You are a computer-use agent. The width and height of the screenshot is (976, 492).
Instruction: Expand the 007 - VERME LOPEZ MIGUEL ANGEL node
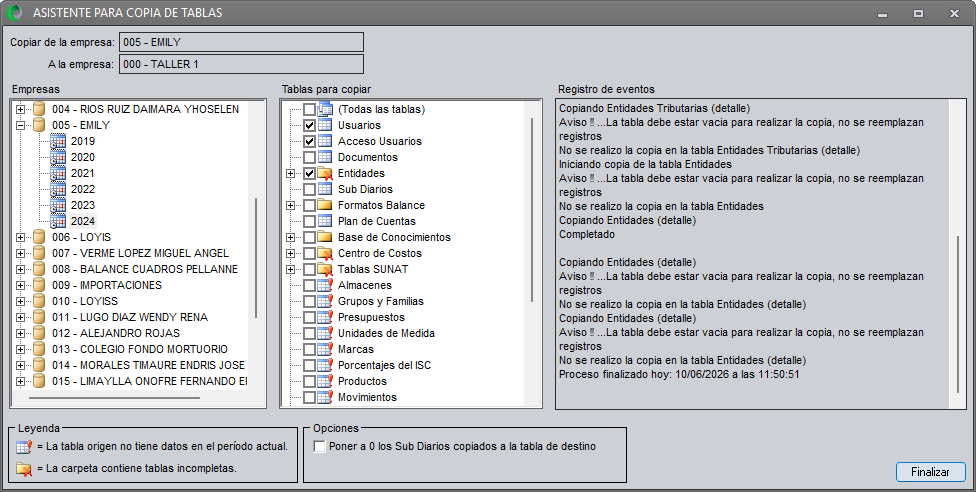21,253
